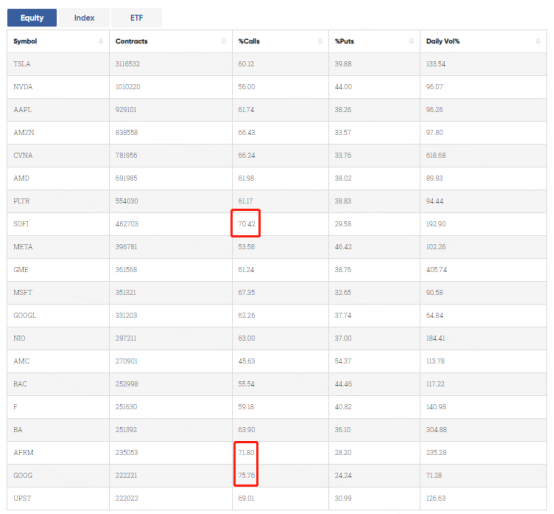Screen dimensions: 554x514
Task: Click GOOG %Puts value 24.24
Action: (343, 475)
